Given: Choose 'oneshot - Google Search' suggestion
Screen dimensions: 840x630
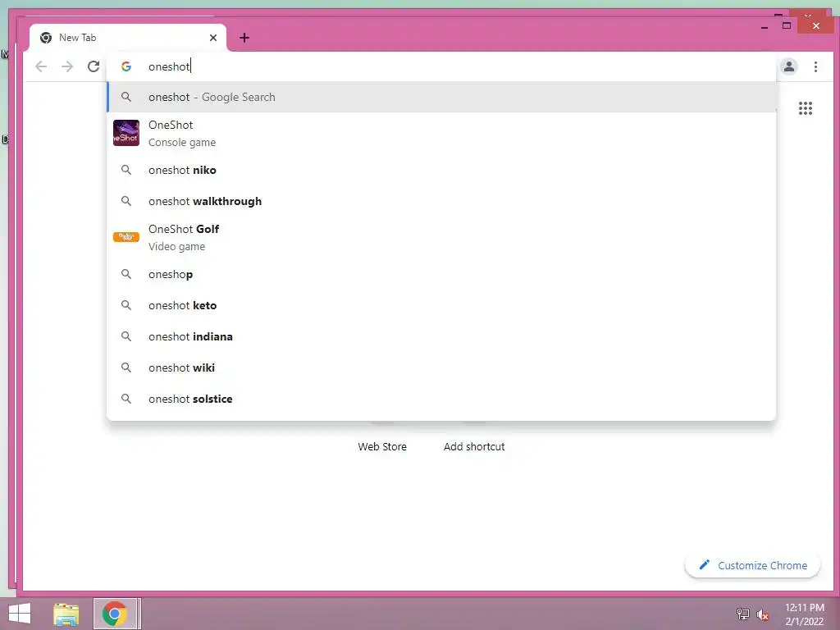Looking at the screenshot, I should (441, 97).
